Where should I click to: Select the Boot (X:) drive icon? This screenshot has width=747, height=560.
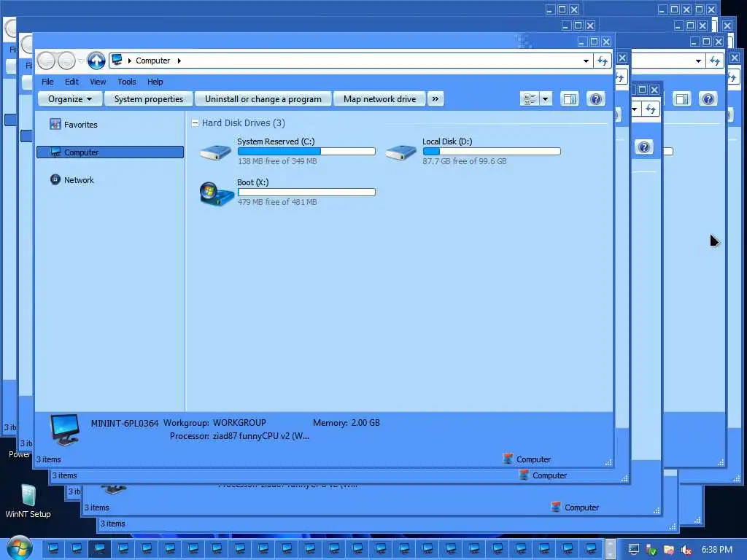pos(216,193)
